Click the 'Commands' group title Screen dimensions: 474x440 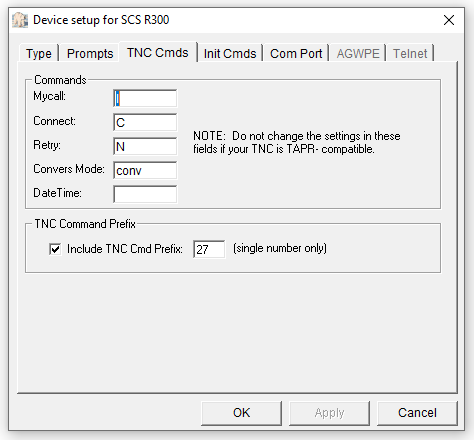click(60, 80)
